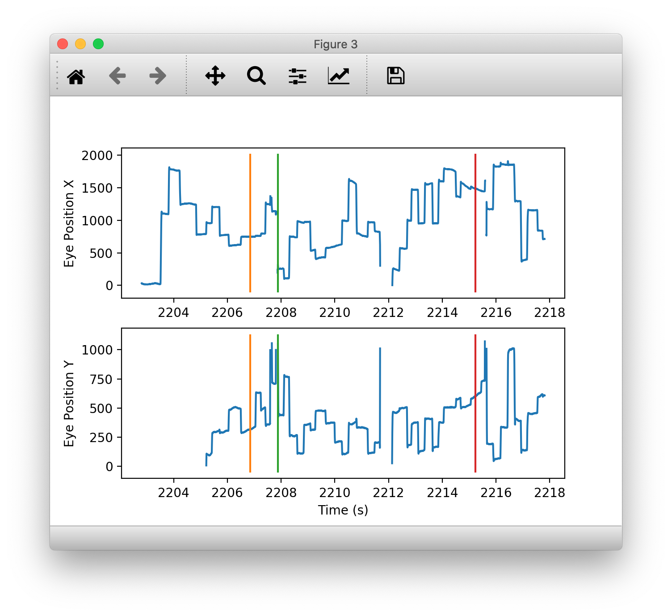Activate the Pan axes tool
The image size is (672, 616).
[215, 76]
